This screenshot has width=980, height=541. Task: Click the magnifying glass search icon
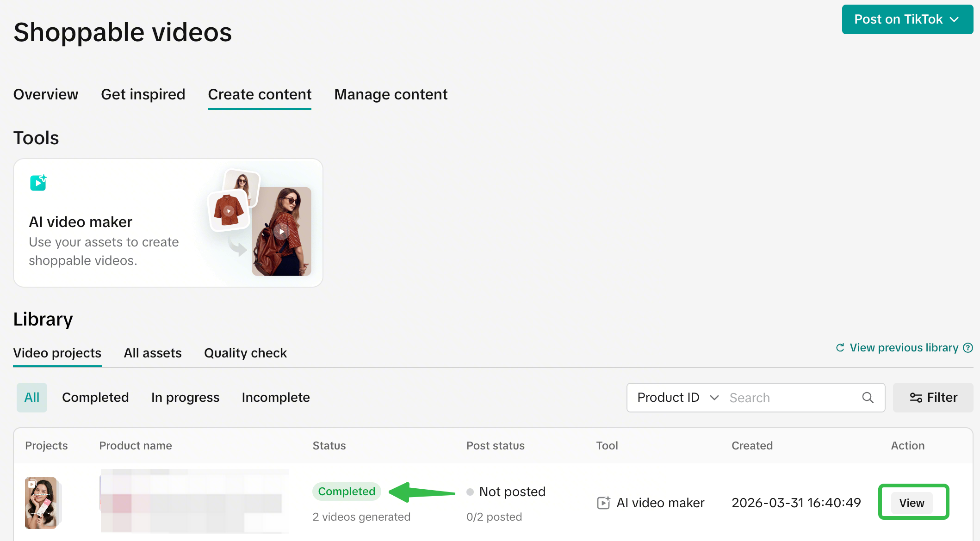coord(868,398)
